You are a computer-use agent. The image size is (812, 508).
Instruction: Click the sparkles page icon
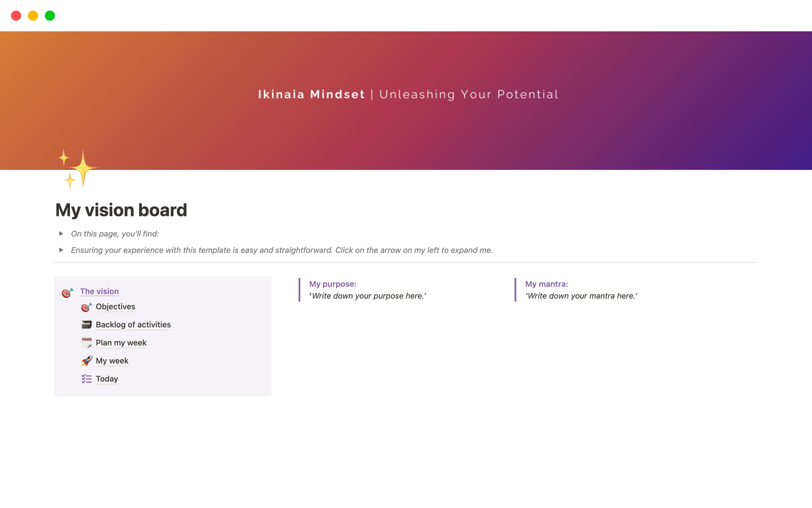pyautogui.click(x=78, y=168)
